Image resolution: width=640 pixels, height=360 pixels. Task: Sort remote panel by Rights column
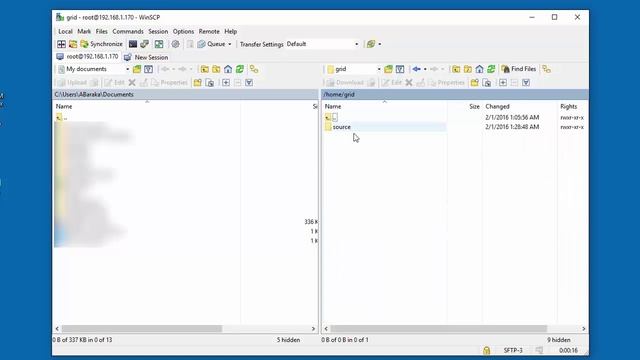[573, 107]
